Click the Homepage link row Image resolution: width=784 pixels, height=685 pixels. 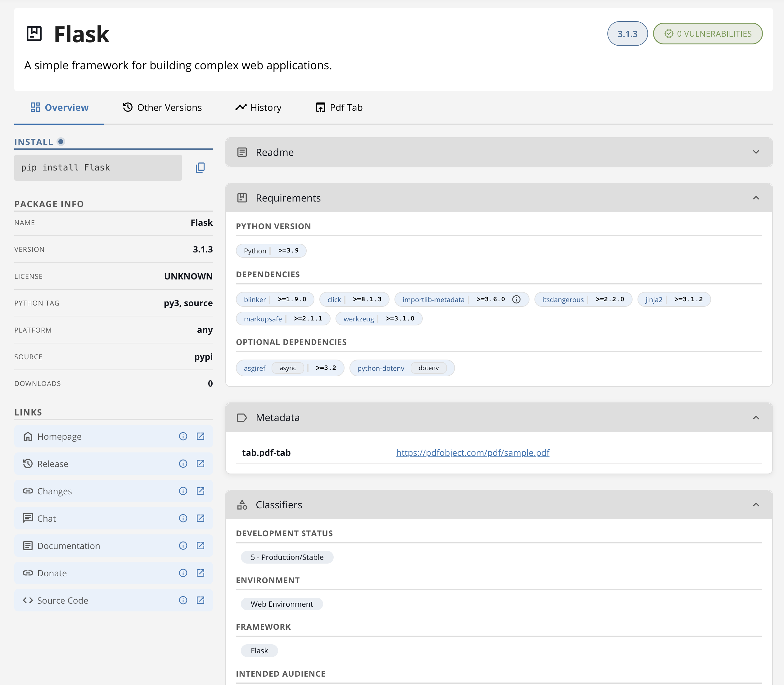114,436
